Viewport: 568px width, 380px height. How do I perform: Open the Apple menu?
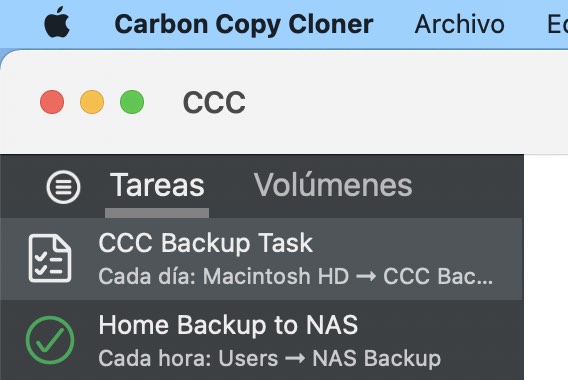point(57,23)
